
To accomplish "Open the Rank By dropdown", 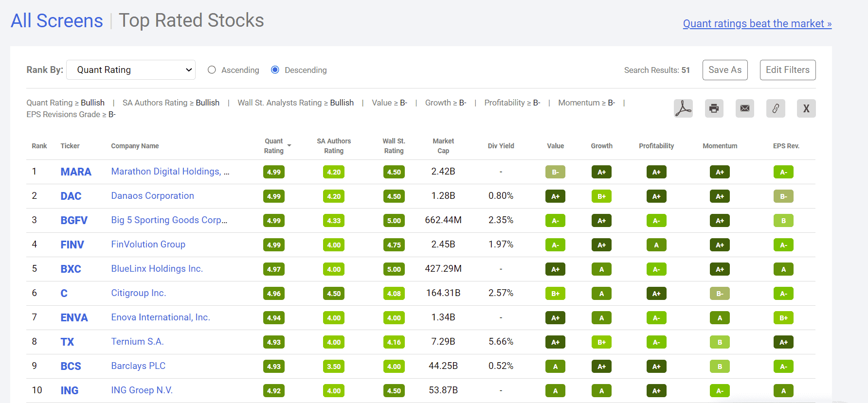I will point(131,70).
